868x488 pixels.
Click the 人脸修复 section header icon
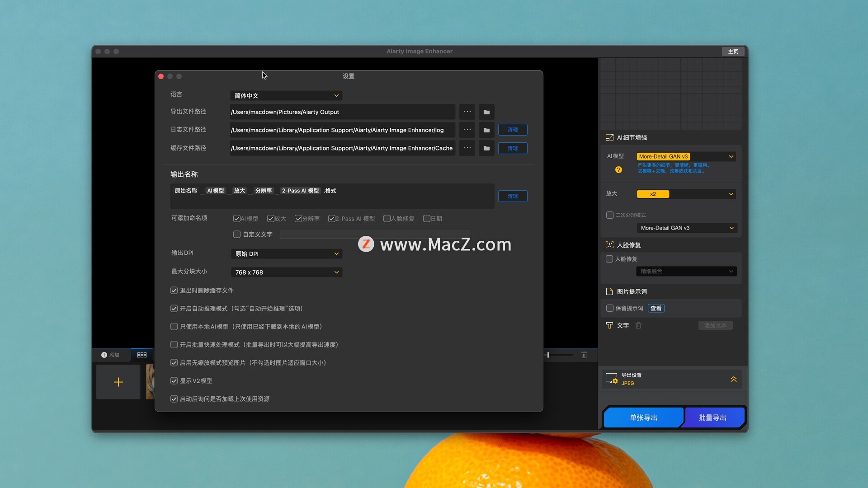pos(609,245)
